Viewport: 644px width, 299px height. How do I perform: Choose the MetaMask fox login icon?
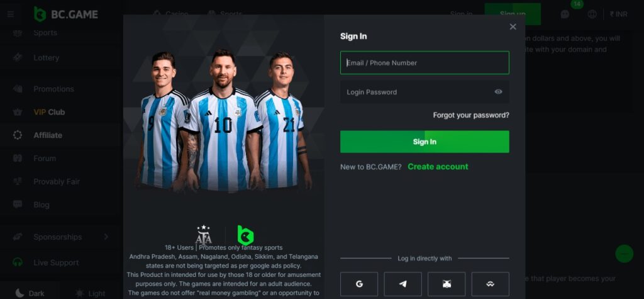click(447, 284)
